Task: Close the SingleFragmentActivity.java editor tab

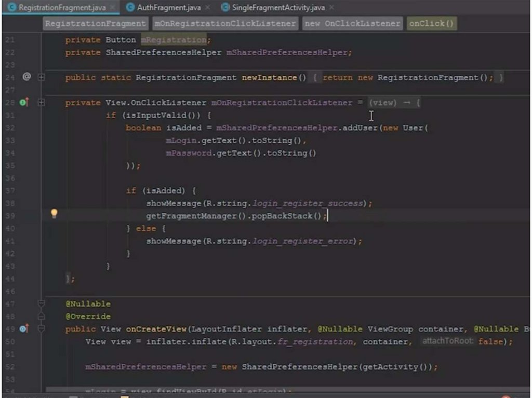Action: point(332,8)
